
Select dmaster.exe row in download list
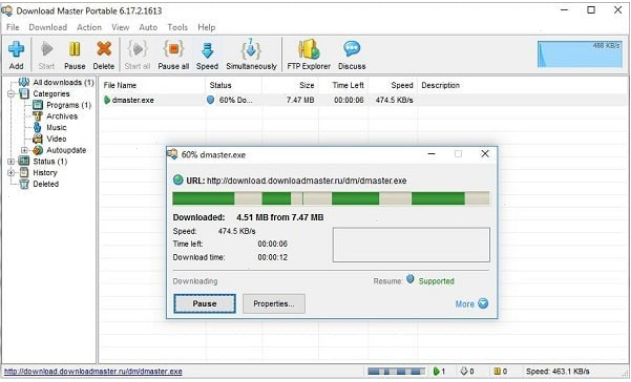363,100
